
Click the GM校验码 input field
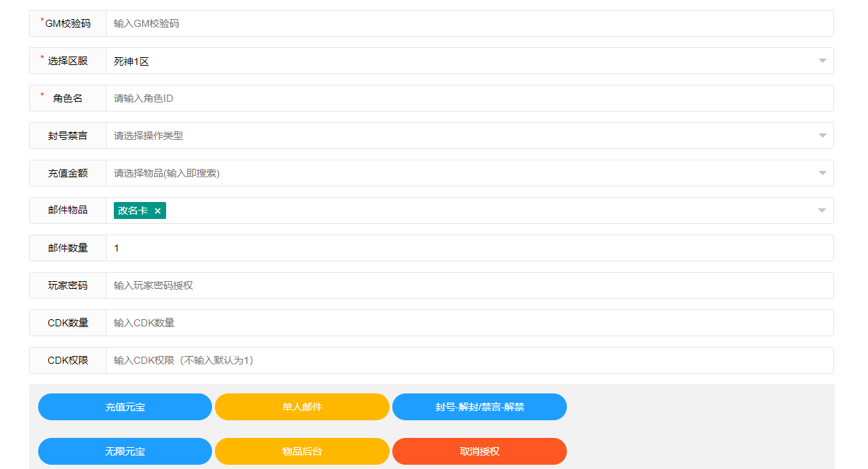467,23
